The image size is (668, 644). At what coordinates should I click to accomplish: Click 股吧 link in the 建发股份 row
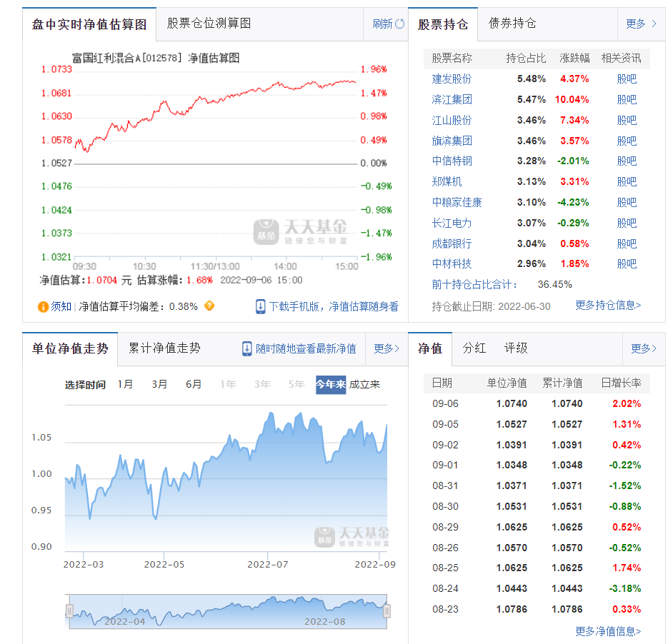[x=627, y=79]
